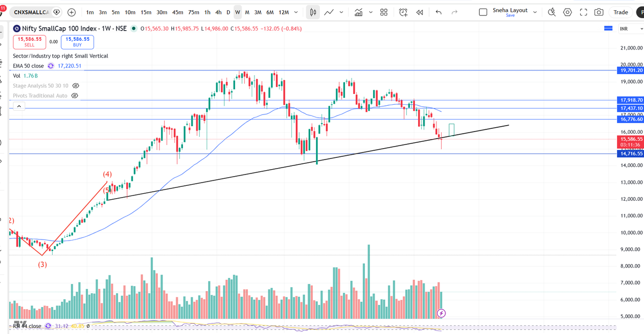This screenshot has width=644, height=334.
Task: Enter fullscreen mode
Action: 583,11
